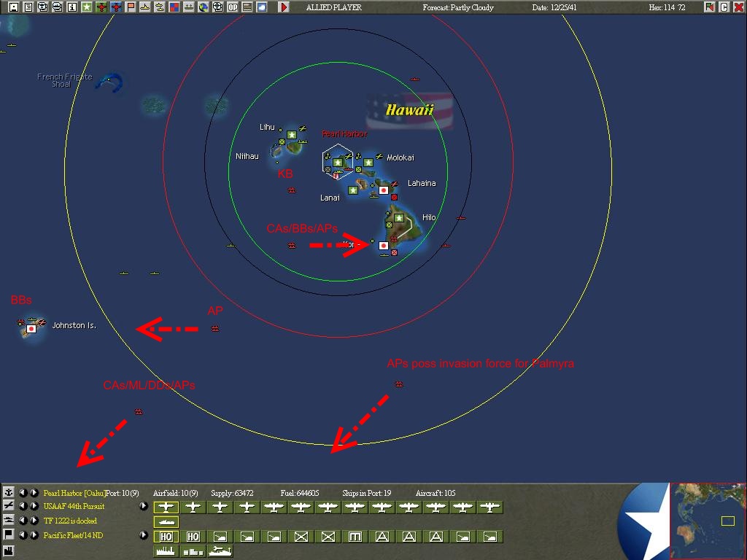Image resolution: width=747 pixels, height=560 pixels.
Task: Toggle red plane on blue background icon
Action: pyautogui.click(x=116, y=7)
